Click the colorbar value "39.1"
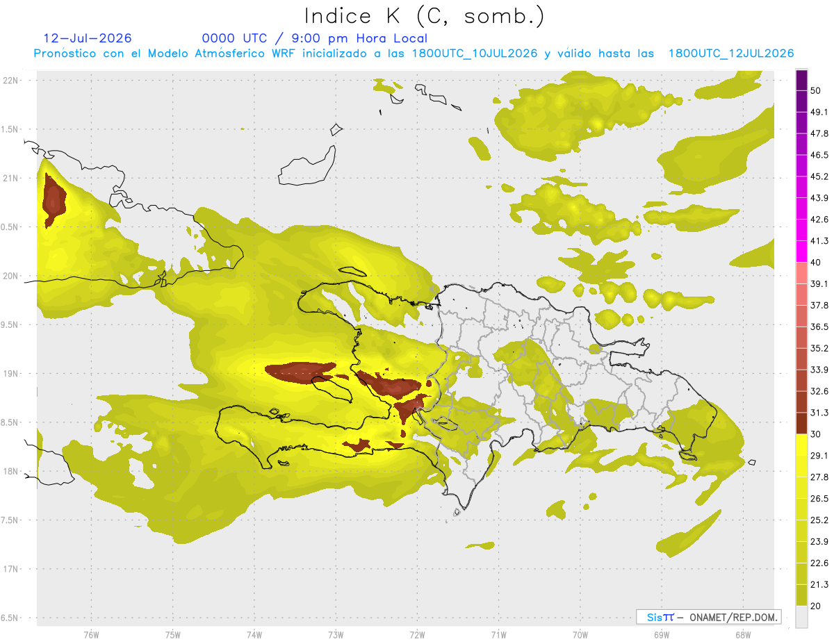Viewport: 834px width, 644px height. tap(819, 283)
